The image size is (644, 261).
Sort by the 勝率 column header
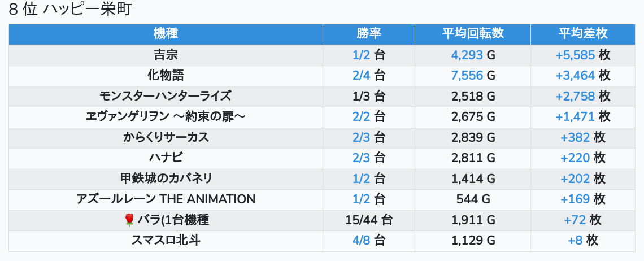369,33
